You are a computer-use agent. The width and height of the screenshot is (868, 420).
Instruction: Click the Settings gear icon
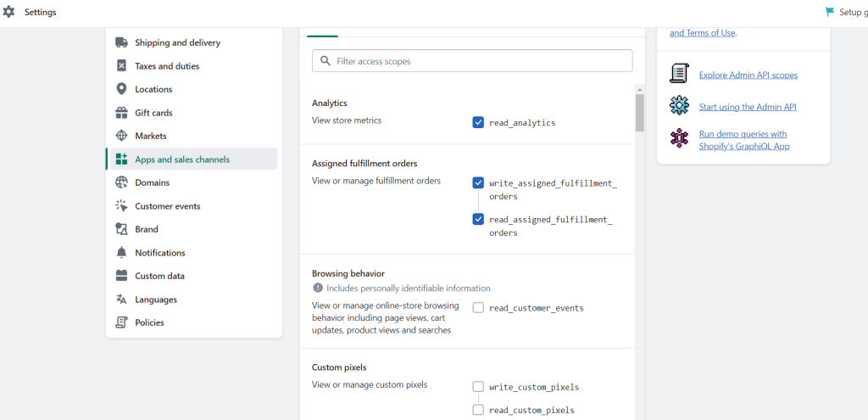coord(8,12)
